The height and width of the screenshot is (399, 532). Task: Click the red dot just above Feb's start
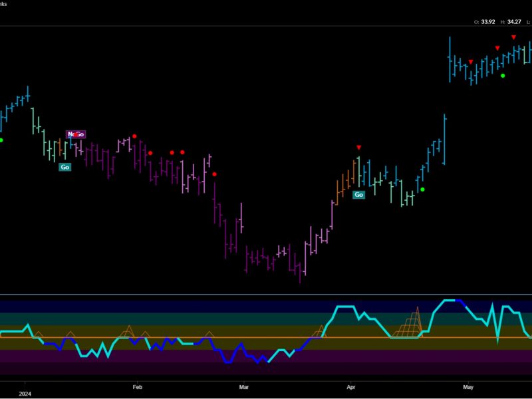point(134,136)
